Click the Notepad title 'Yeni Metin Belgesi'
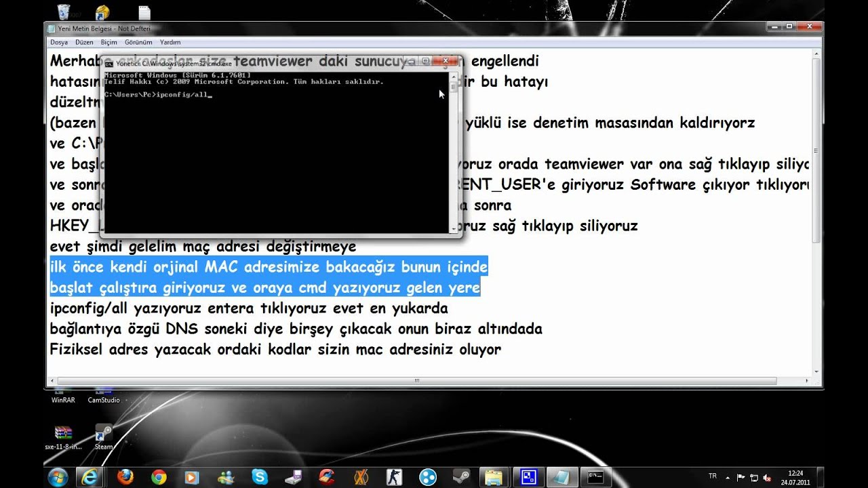Image resolution: width=868 pixels, height=488 pixels. coord(105,28)
